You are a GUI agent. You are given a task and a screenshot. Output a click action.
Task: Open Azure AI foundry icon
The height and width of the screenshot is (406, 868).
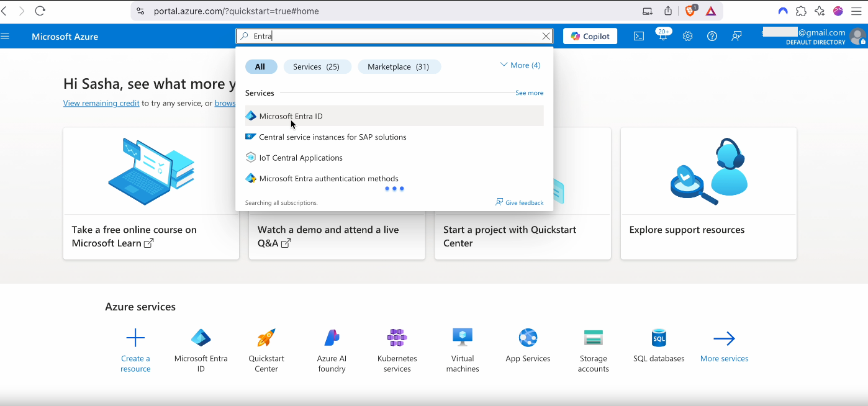point(332,338)
